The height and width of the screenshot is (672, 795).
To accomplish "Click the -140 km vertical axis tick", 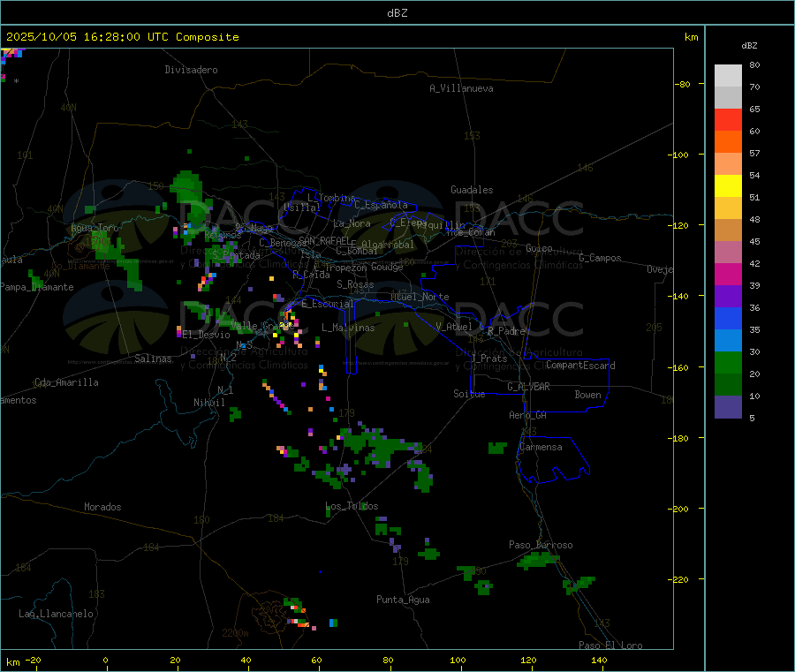I will pos(681,296).
